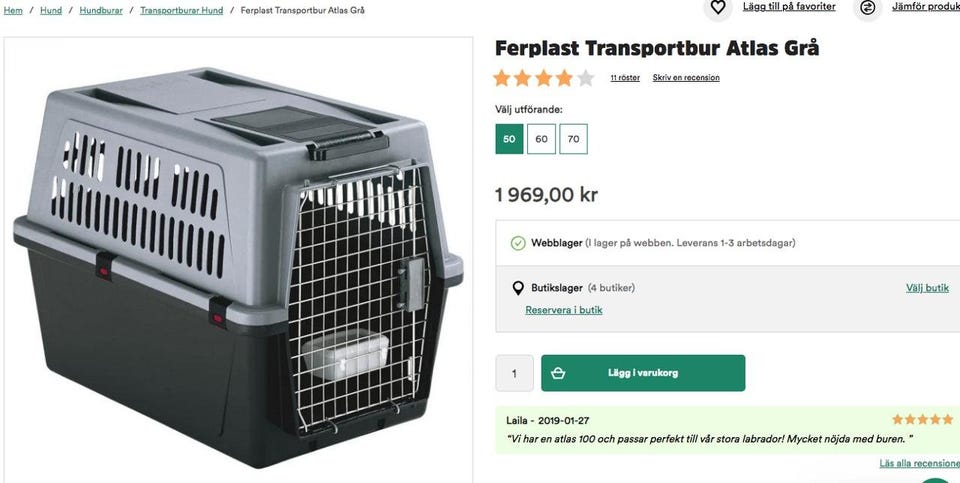Open Transportburar Hund breadcrumb
Viewport: 960px width, 483px height.
(181, 10)
